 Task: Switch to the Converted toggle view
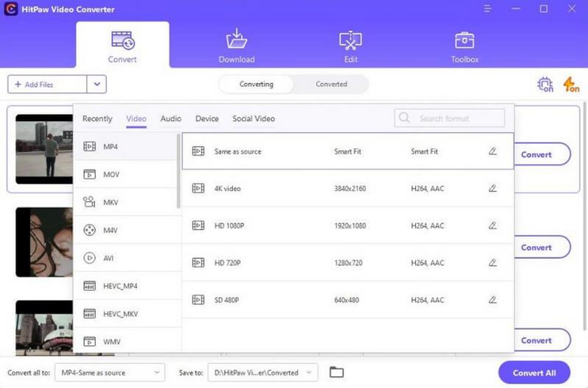point(331,85)
